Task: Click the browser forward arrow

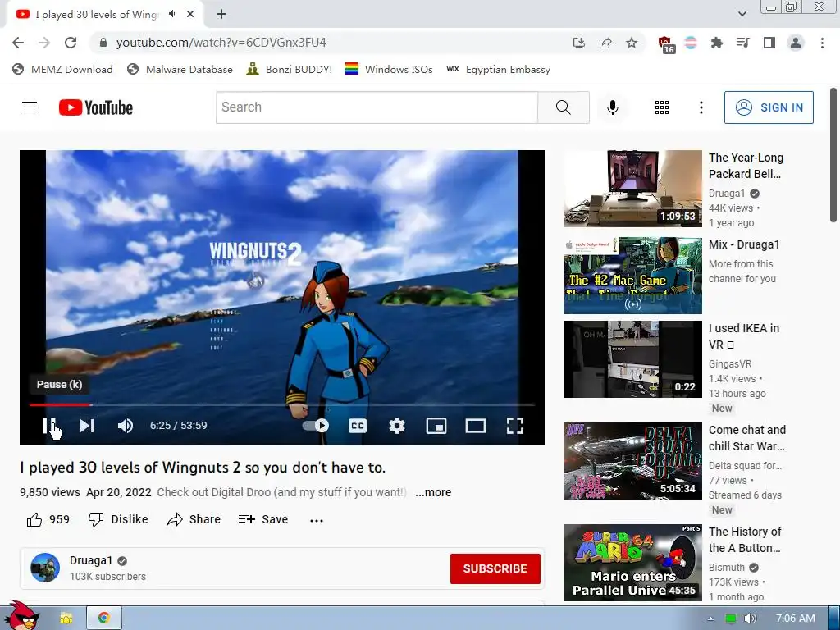Action: coord(44,43)
